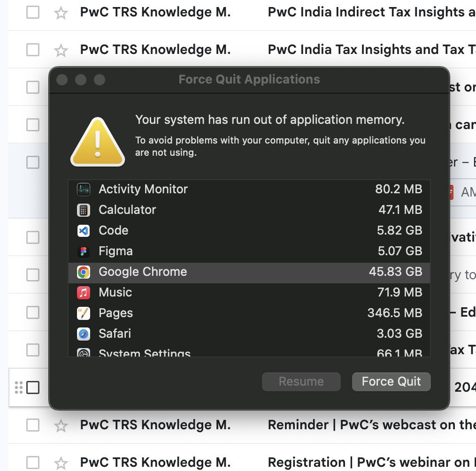Viewport: 476px width, 471px height.
Task: Click the greyed-out Resume button
Action: click(301, 381)
